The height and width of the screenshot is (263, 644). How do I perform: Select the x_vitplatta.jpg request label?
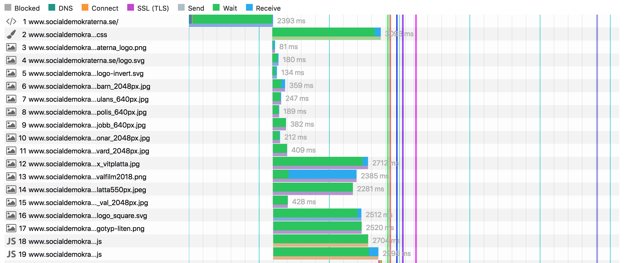coord(84,164)
